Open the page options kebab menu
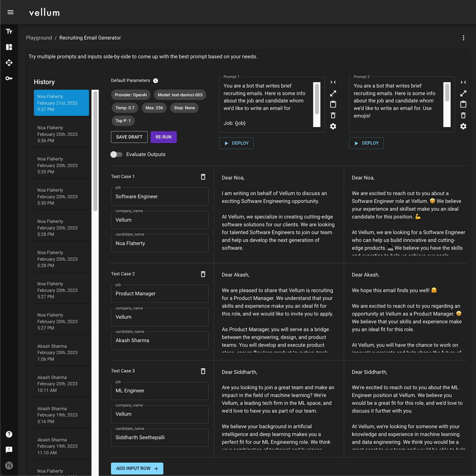Image resolution: width=476 pixels, height=476 pixels. tap(463, 38)
